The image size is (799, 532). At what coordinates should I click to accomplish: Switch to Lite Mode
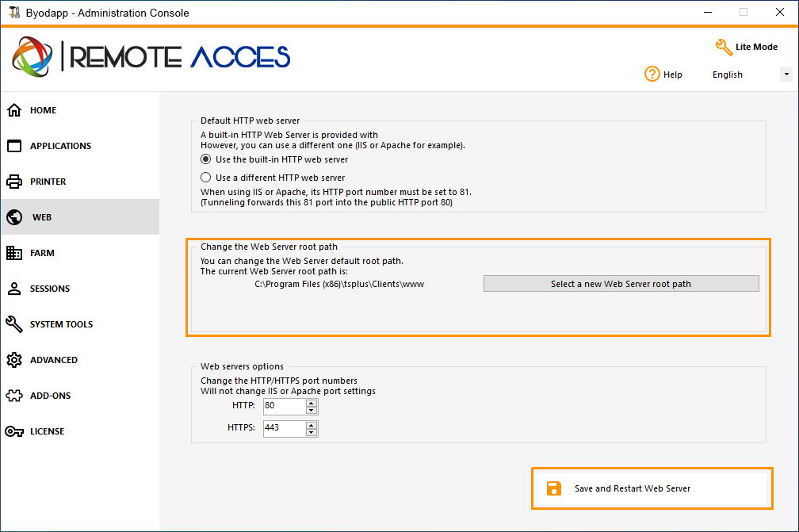point(747,47)
